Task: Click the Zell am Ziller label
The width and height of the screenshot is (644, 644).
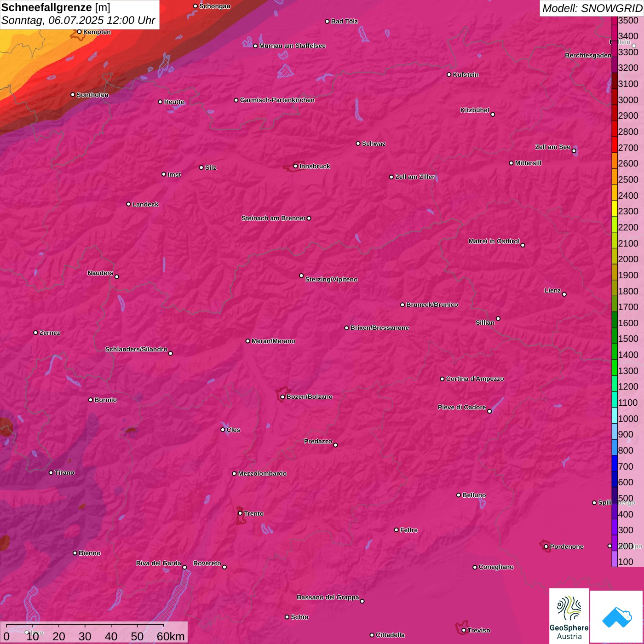Action: point(415,177)
